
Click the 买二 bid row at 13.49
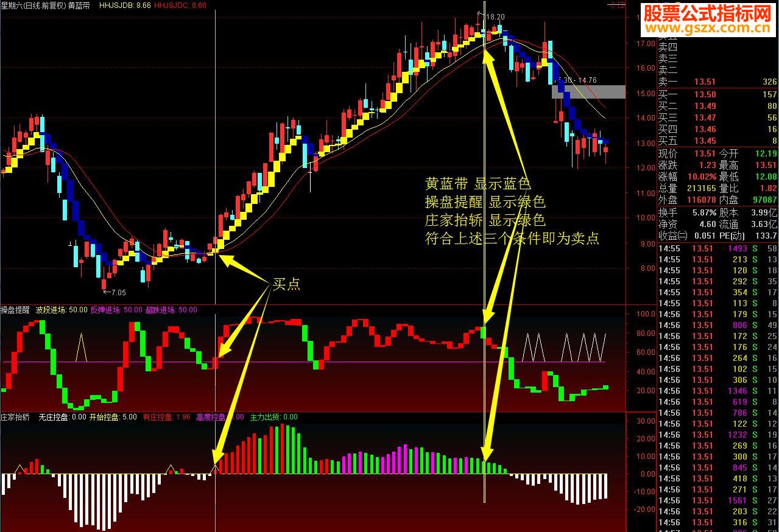point(717,106)
